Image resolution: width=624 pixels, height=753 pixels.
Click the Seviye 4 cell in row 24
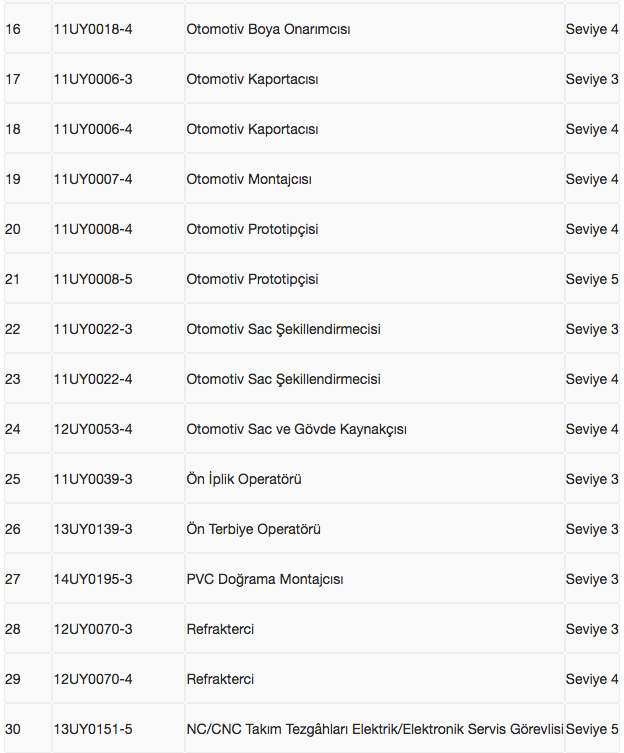592,429
